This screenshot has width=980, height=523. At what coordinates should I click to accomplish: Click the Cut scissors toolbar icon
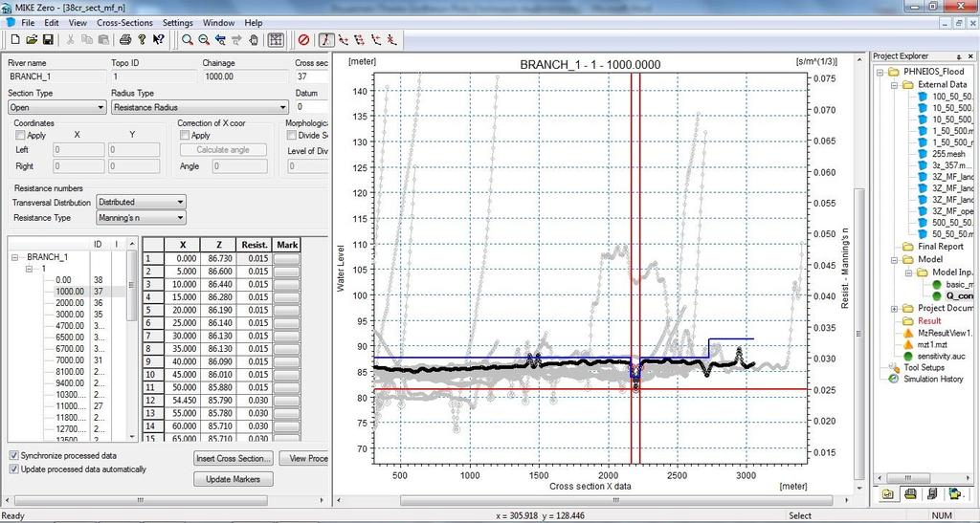click(70, 39)
